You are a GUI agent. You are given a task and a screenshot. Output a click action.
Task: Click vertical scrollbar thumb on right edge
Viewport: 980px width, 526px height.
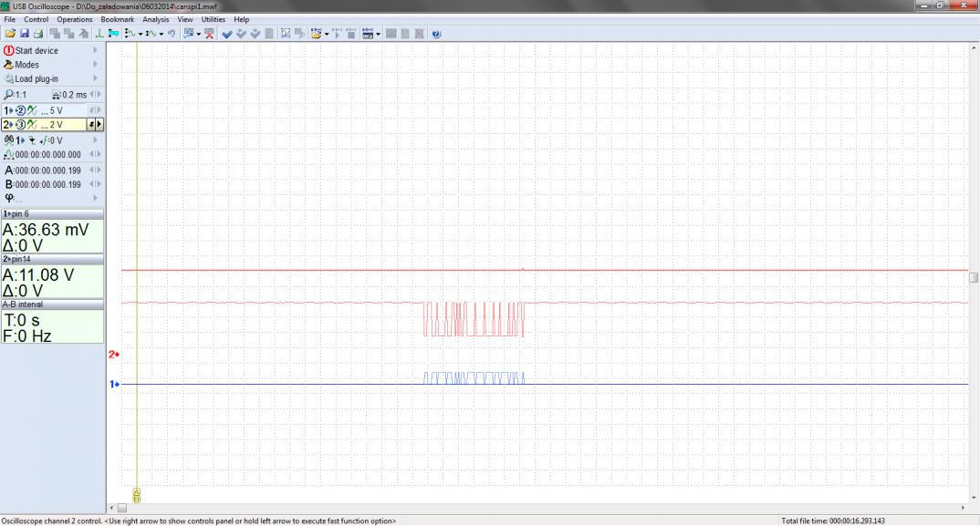[974, 277]
